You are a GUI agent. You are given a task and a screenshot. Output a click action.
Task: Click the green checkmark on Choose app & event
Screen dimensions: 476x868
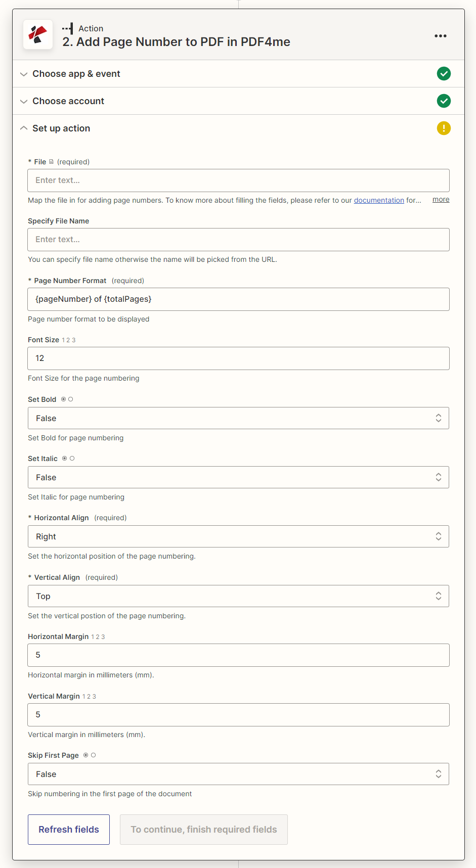tap(444, 73)
